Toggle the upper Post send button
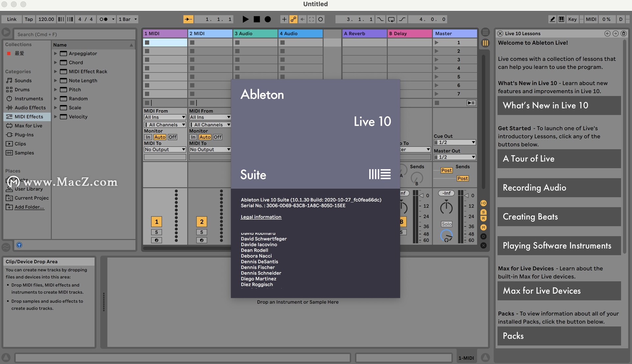The width and height of the screenshot is (632, 364). tap(446, 170)
